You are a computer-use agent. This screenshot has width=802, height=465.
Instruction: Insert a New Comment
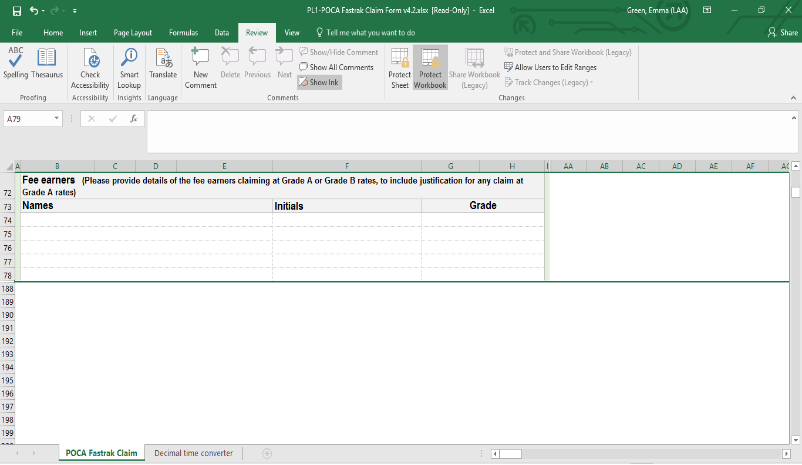click(x=200, y=65)
